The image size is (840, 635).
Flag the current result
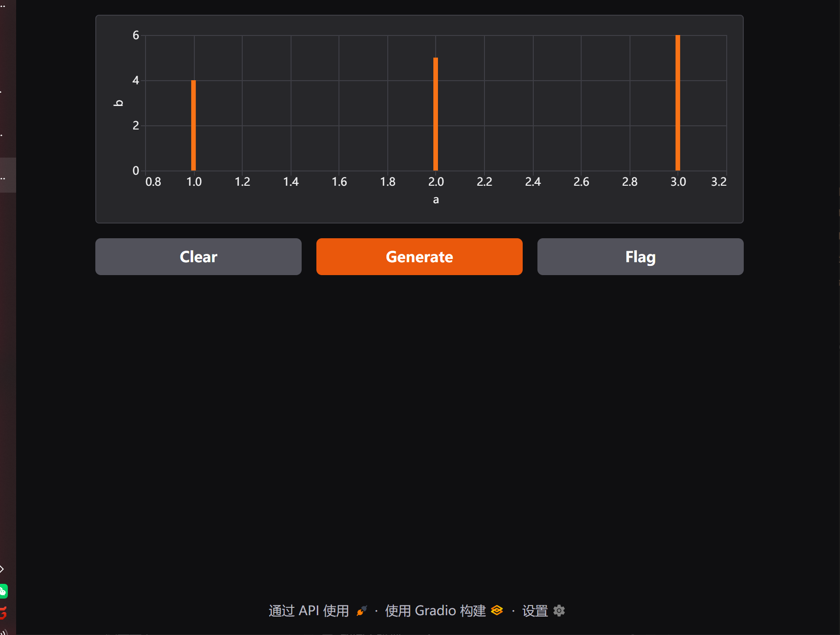640,257
